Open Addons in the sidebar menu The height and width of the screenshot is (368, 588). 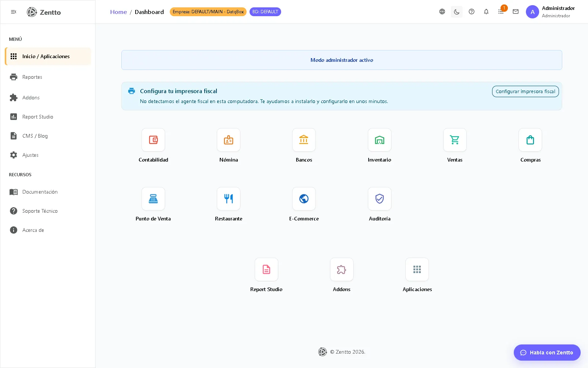[x=48, y=98]
